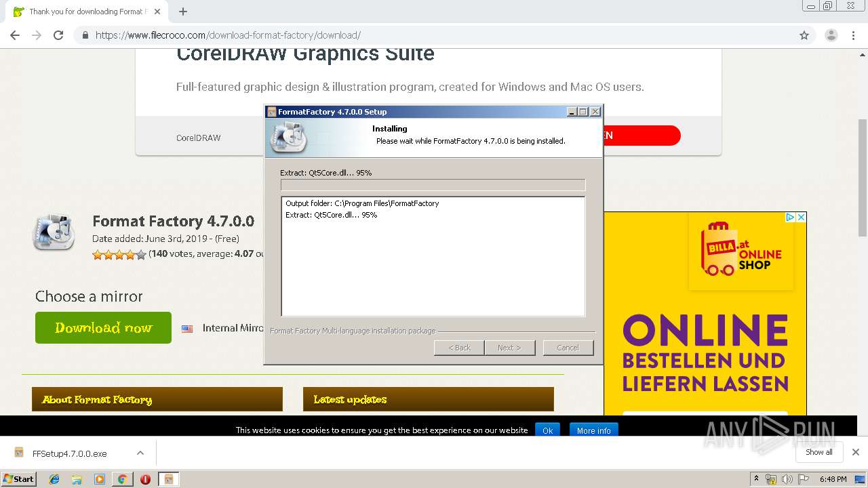Click the disabled Next button in setup
The width and height of the screenshot is (868, 488).
click(509, 348)
